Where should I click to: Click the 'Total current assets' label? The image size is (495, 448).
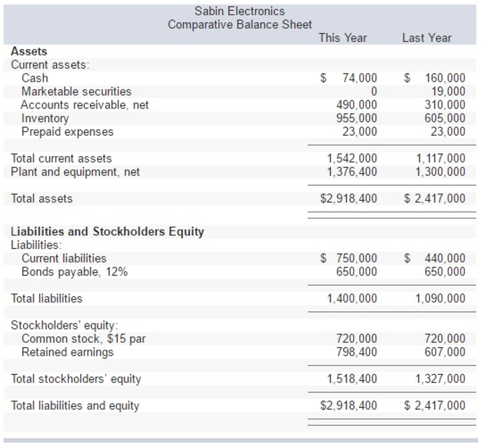tap(61, 159)
